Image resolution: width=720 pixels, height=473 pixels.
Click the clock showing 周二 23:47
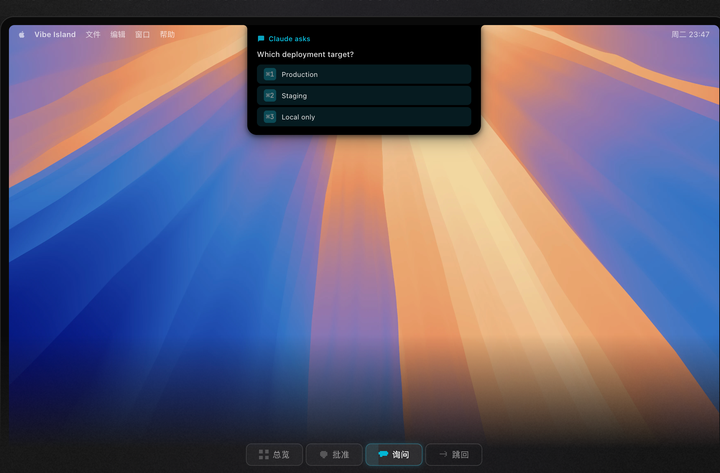coord(690,34)
